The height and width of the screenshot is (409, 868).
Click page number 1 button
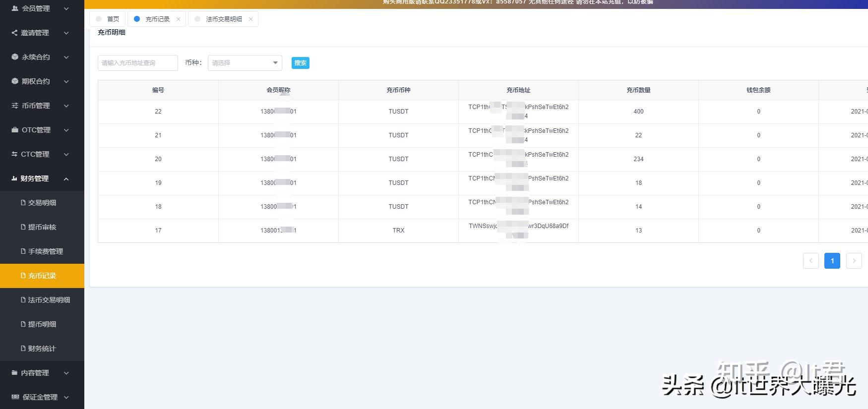coord(832,261)
